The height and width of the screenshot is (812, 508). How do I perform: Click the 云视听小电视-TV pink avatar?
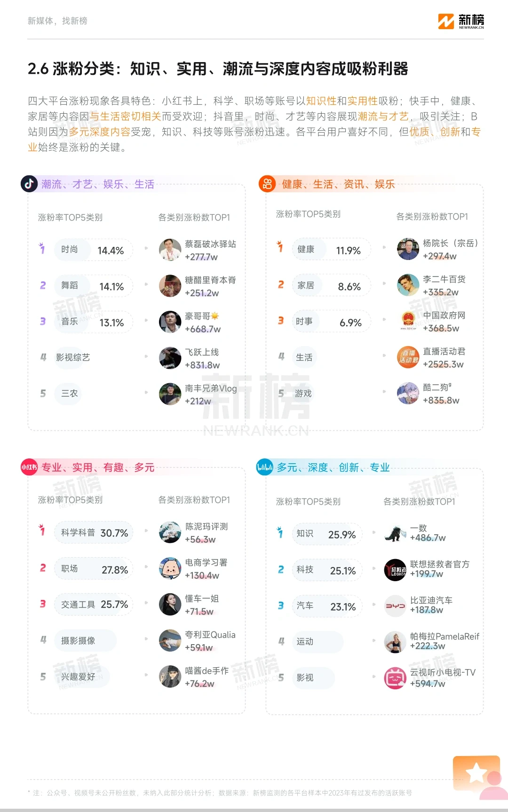coord(395,678)
